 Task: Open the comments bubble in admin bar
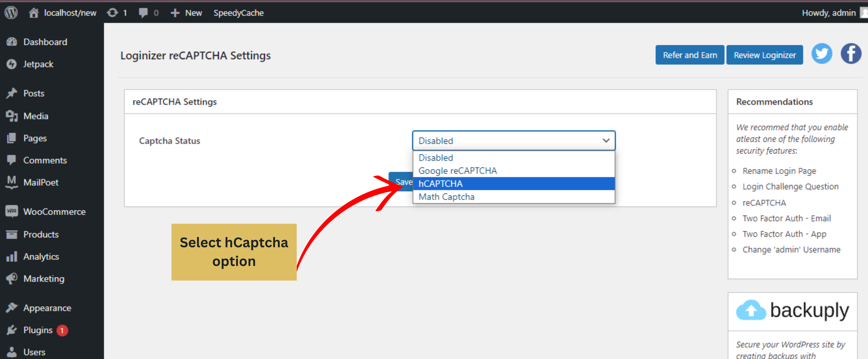pyautogui.click(x=143, y=13)
